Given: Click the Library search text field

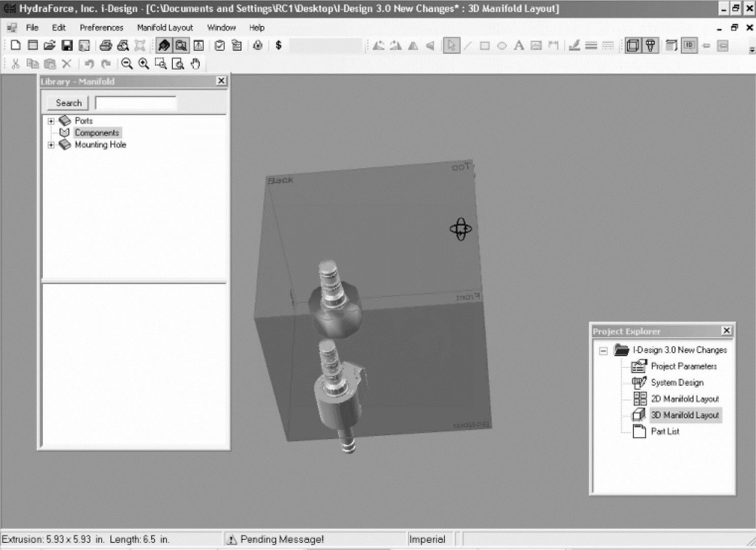Looking at the screenshot, I should [x=135, y=103].
